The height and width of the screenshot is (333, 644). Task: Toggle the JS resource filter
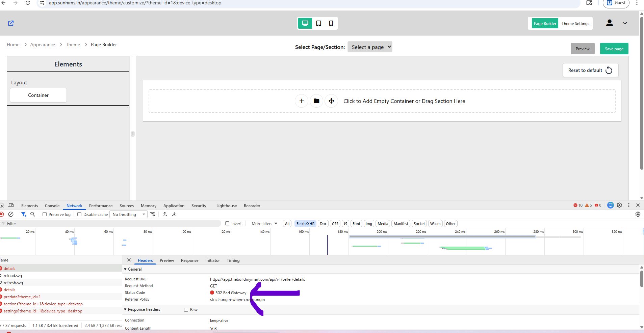coord(345,224)
